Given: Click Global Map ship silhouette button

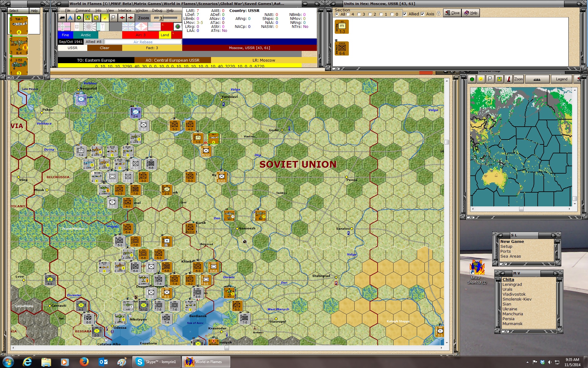Looking at the screenshot, I should 537,79.
